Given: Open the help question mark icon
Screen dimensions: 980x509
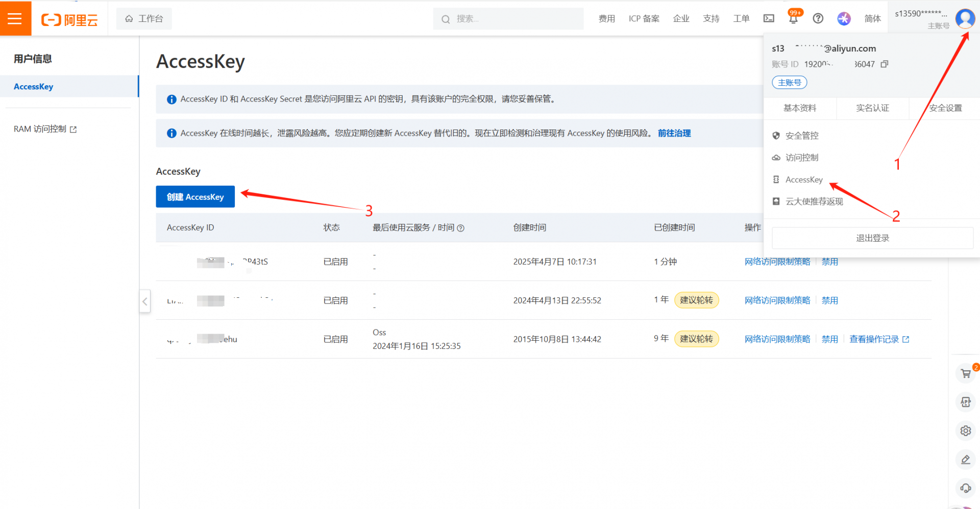Looking at the screenshot, I should pyautogui.click(x=818, y=19).
